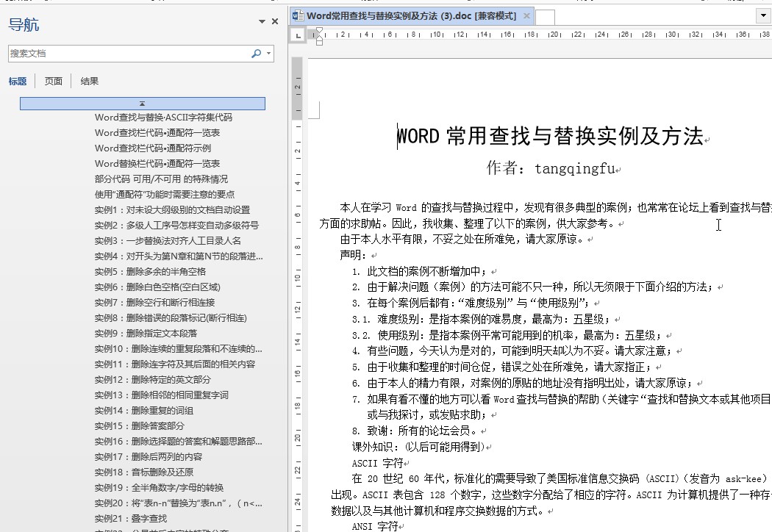Close the Word document tab

[x=526, y=15]
